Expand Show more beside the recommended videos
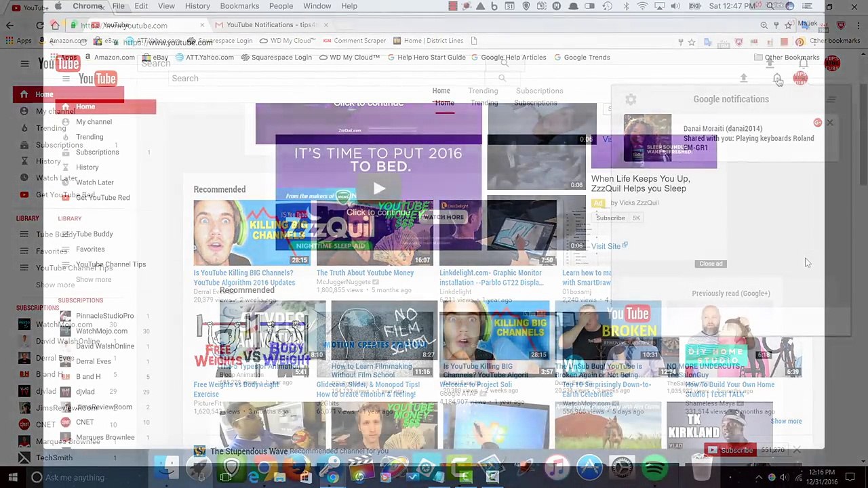This screenshot has width=868, height=488. pyautogui.click(x=786, y=421)
